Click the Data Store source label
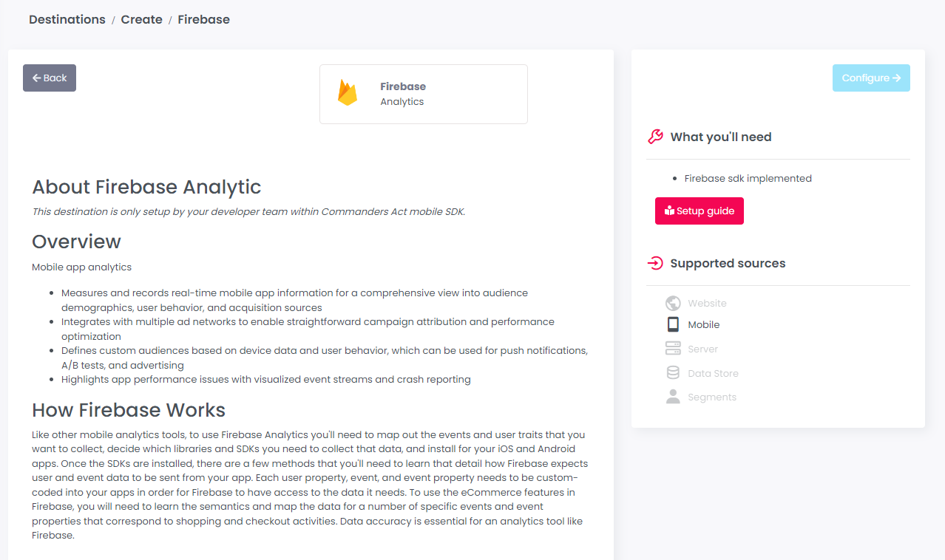Image resolution: width=945 pixels, height=560 pixels. pos(713,373)
